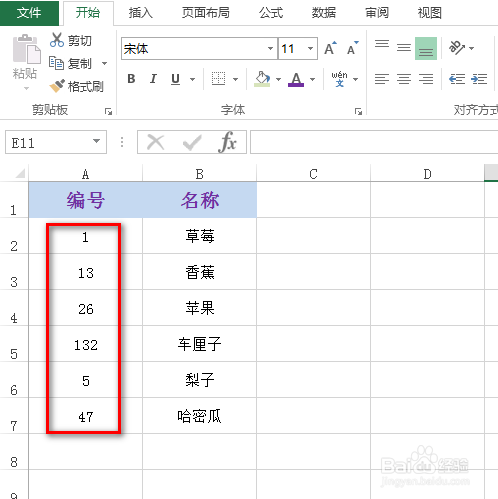Click the Paste clipboard icon
This screenshot has width=498, height=499.
[x=26, y=49]
